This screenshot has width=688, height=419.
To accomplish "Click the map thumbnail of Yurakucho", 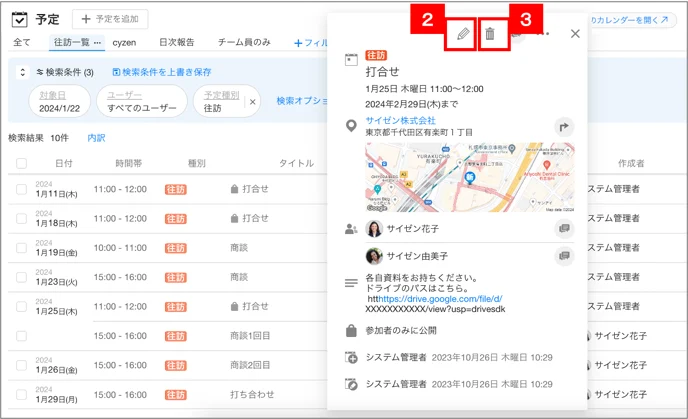I will pyautogui.click(x=469, y=177).
